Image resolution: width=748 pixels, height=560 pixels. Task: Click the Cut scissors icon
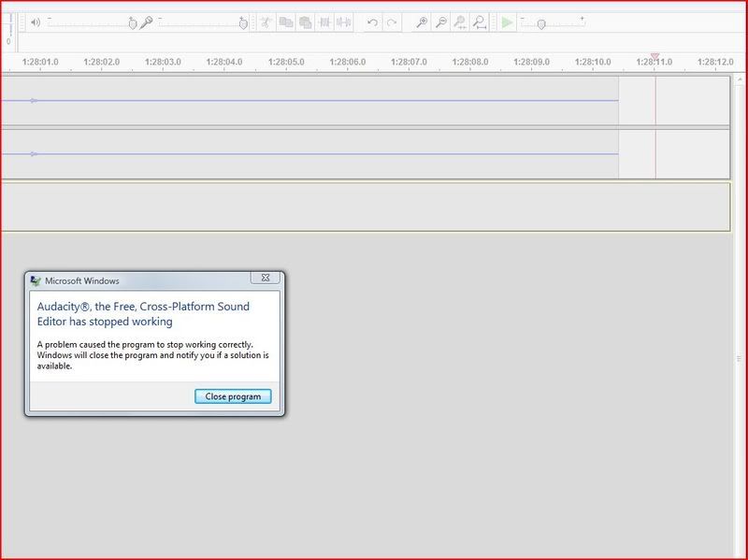(x=266, y=22)
